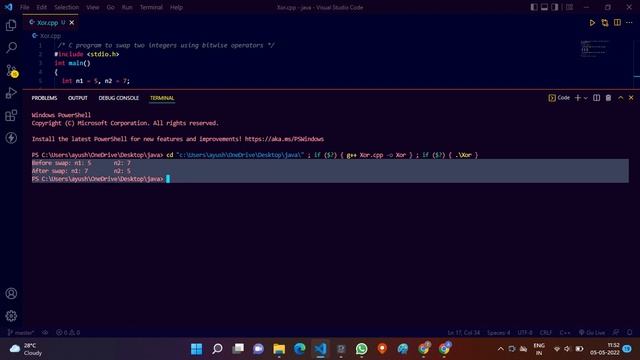This screenshot has height=360, width=640.
Task: Show hidden system tray icons chevron
Action: pyautogui.click(x=500, y=349)
